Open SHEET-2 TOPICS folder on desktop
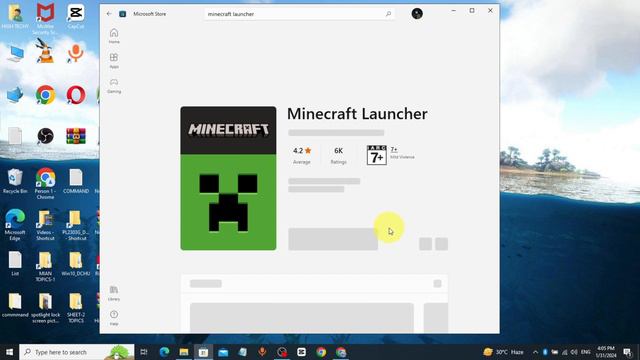This screenshot has width=640, height=360. pyautogui.click(x=76, y=308)
